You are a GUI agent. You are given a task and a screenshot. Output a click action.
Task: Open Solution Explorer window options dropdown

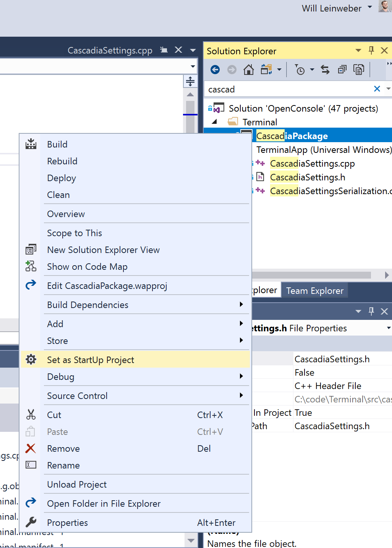(x=358, y=50)
